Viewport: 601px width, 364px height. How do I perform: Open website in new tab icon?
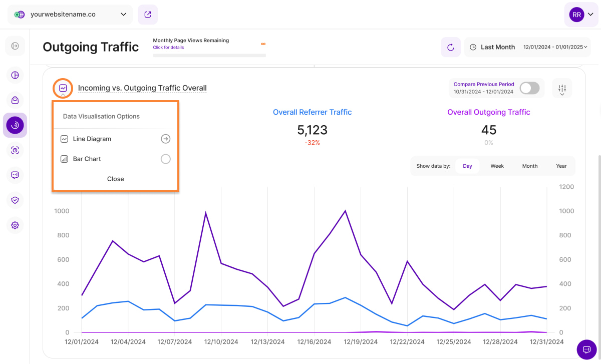[148, 15]
